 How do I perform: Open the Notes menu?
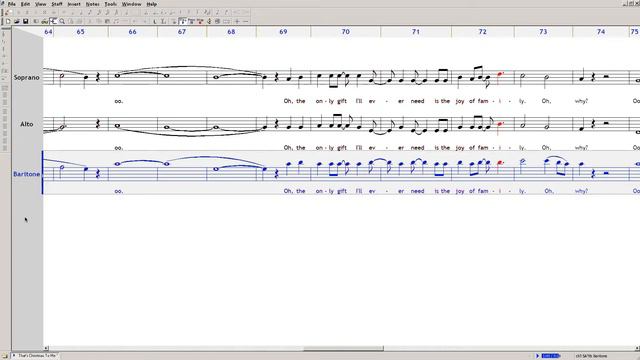pyautogui.click(x=92, y=4)
